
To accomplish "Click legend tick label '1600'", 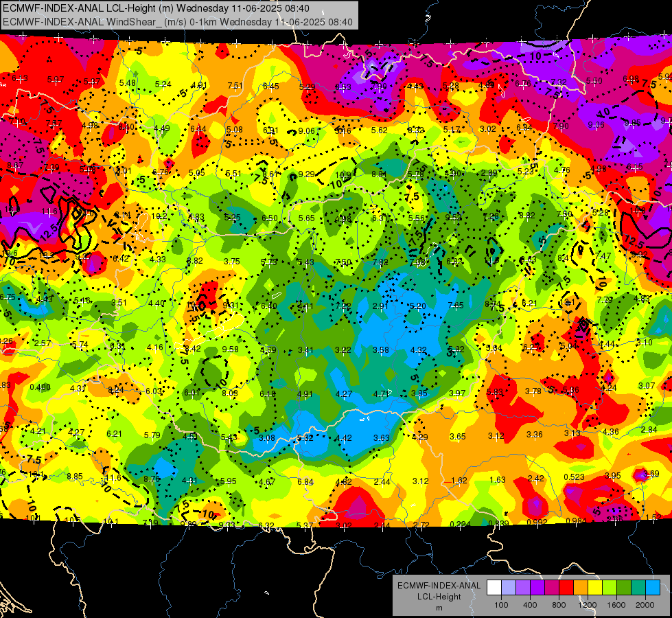I will (616, 605).
